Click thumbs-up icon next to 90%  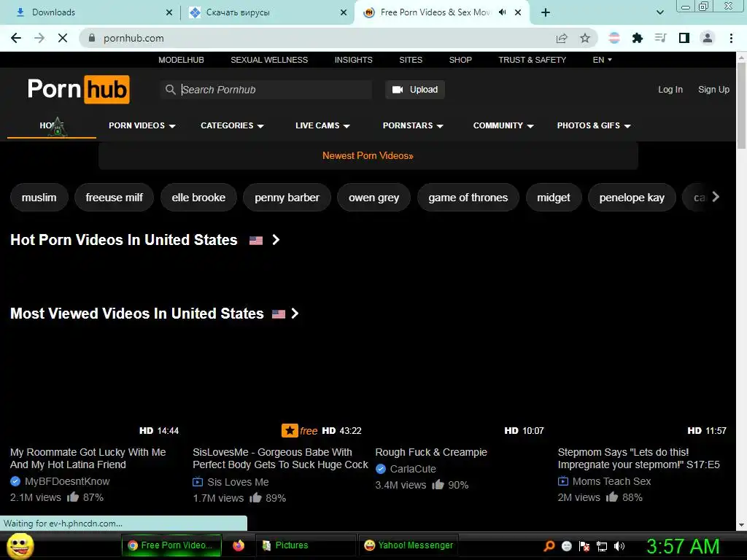(438, 485)
